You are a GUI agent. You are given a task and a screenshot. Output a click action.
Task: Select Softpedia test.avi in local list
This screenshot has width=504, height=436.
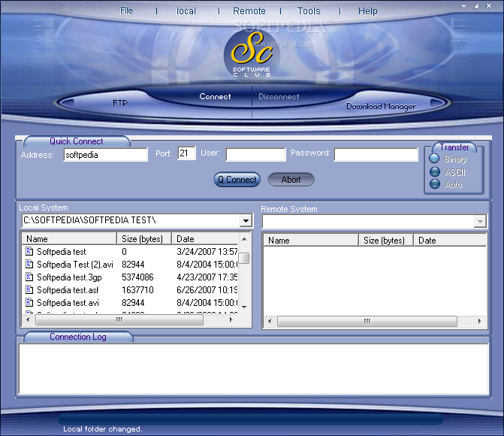click(68, 303)
